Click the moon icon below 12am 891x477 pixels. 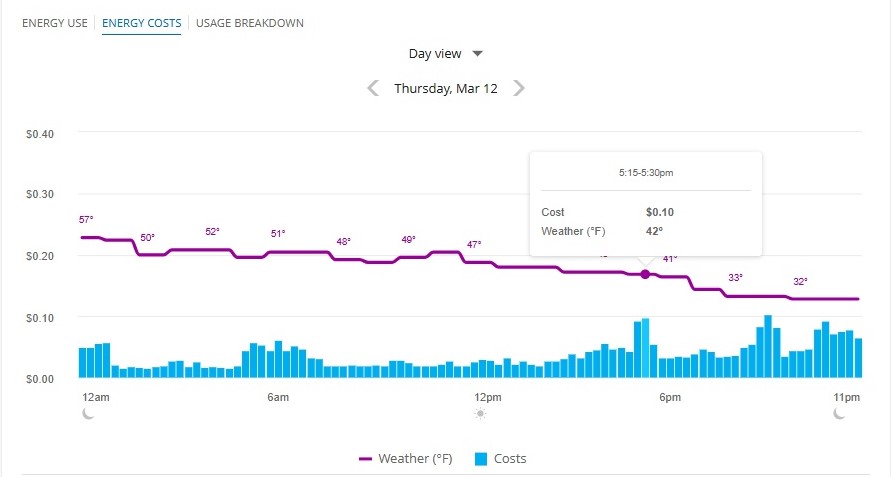point(89,413)
